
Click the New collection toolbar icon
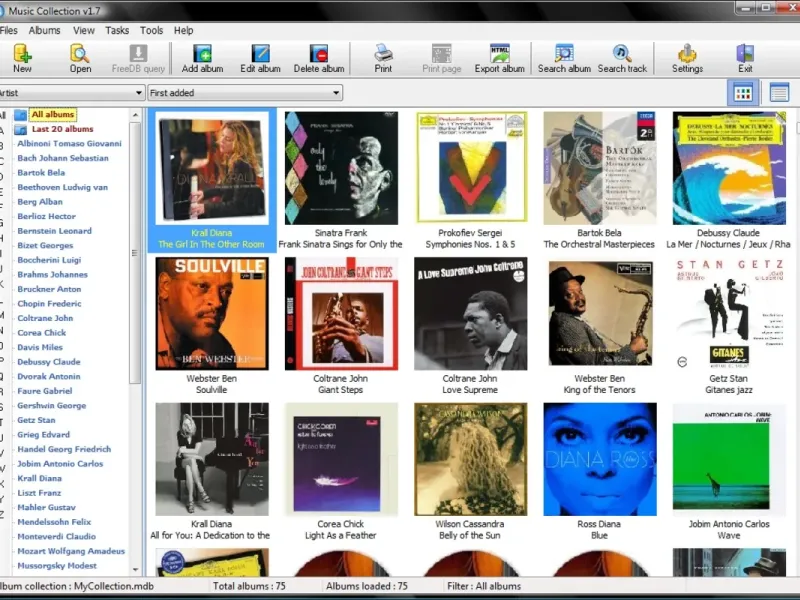(x=22, y=53)
